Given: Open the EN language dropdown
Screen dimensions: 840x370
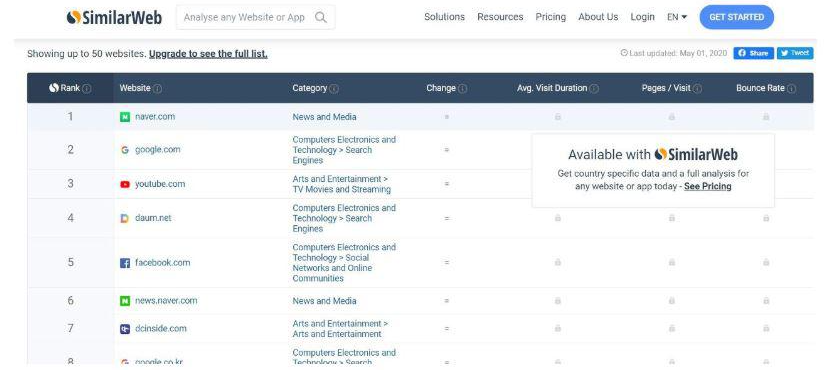Looking at the screenshot, I should pyautogui.click(x=677, y=17).
